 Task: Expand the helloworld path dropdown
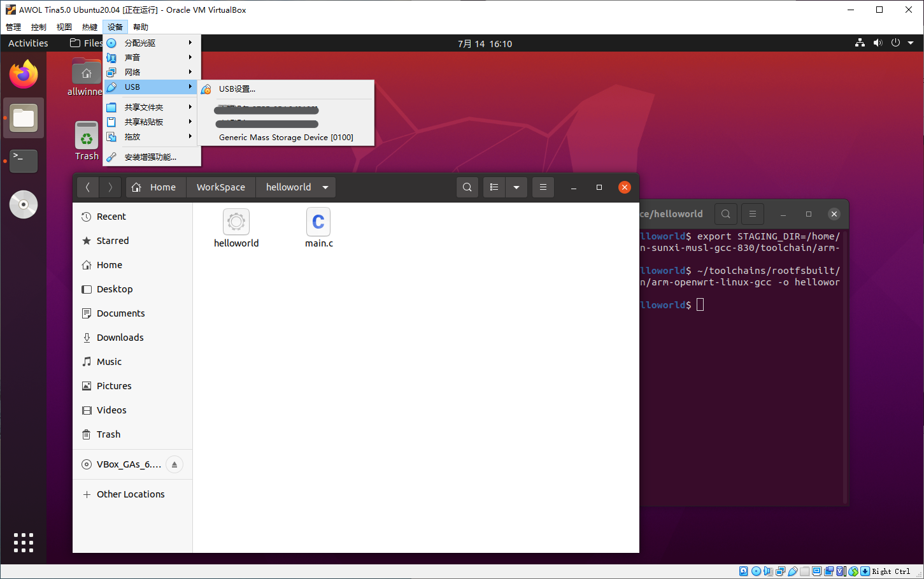[x=325, y=187]
